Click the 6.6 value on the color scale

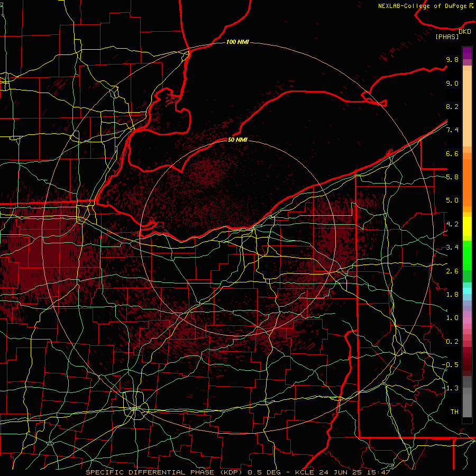point(452,153)
